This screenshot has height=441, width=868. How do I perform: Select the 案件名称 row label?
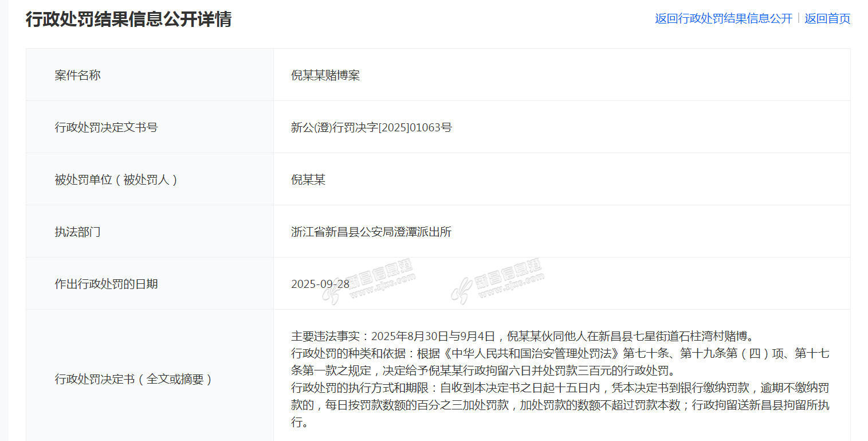pos(78,75)
